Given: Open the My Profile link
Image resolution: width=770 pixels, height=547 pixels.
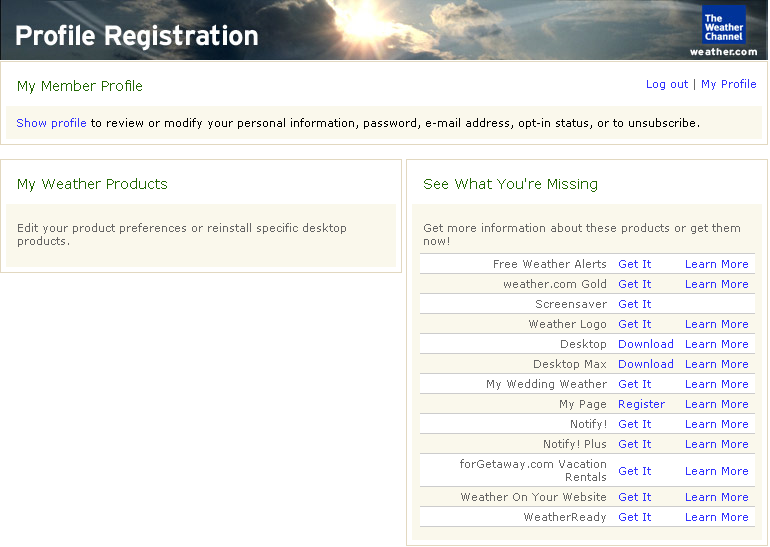Looking at the screenshot, I should pos(728,84).
